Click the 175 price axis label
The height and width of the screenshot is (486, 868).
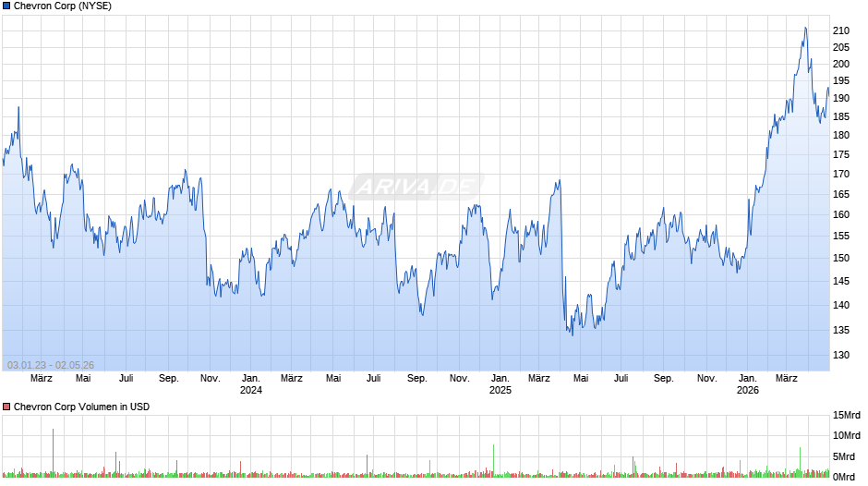tap(841, 154)
